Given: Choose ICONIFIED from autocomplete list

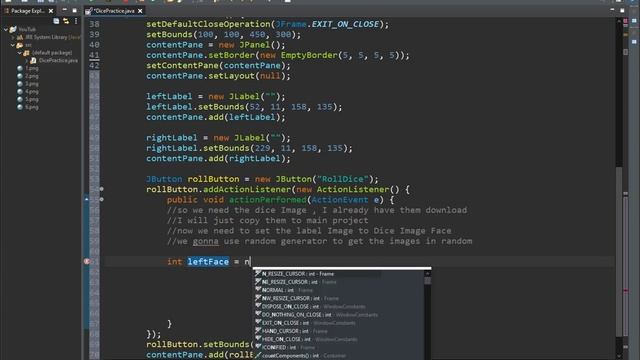Looking at the screenshot, I should 338,347.
